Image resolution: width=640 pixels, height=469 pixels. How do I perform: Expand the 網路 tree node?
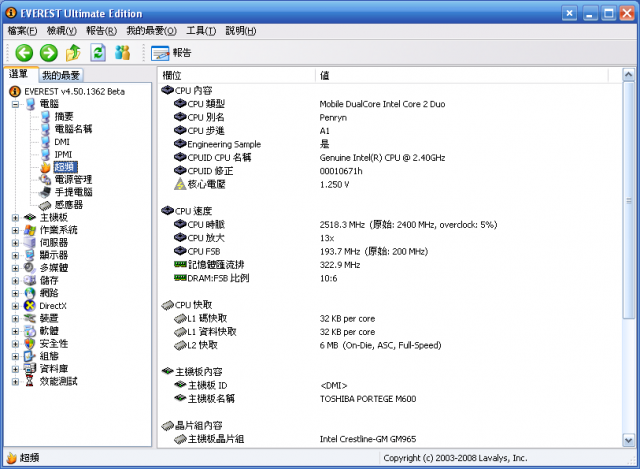[15, 294]
